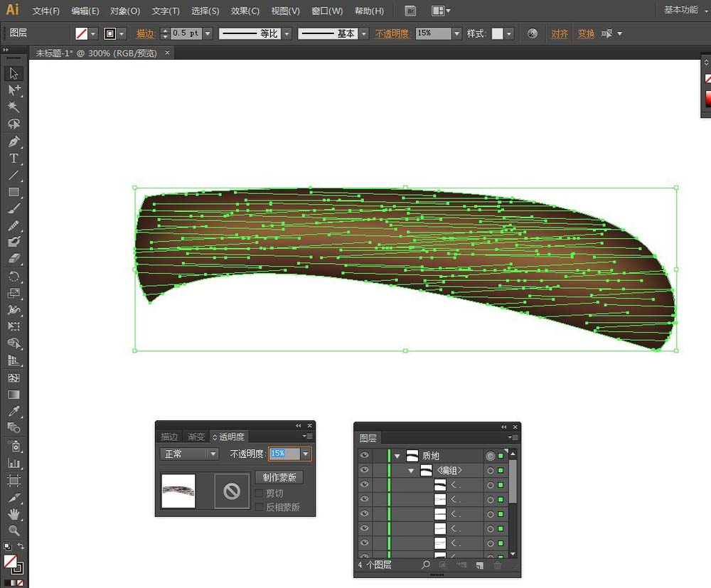Enable the 反相蒙版 checkbox

tap(260, 507)
